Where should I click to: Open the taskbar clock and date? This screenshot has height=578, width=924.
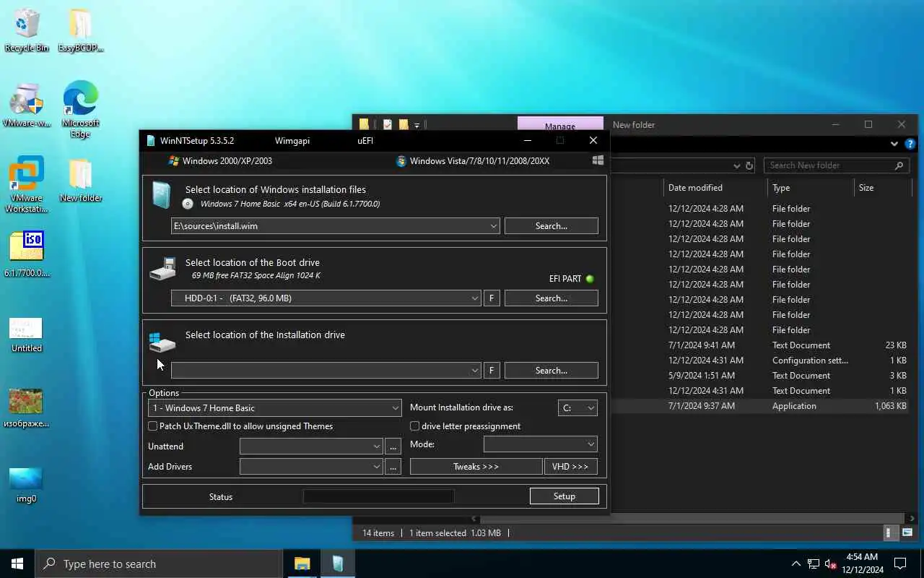pos(862,564)
